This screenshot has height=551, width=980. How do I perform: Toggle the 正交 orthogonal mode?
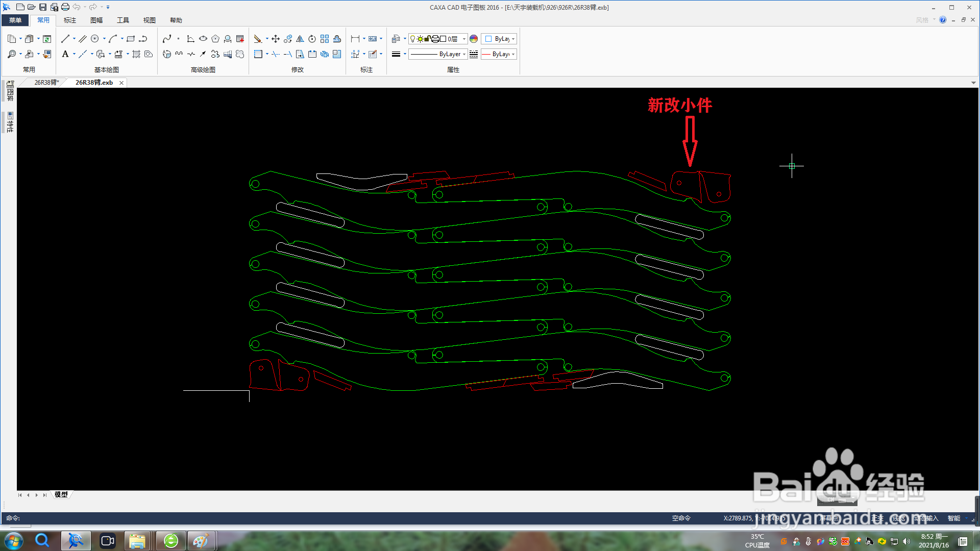tap(877, 518)
